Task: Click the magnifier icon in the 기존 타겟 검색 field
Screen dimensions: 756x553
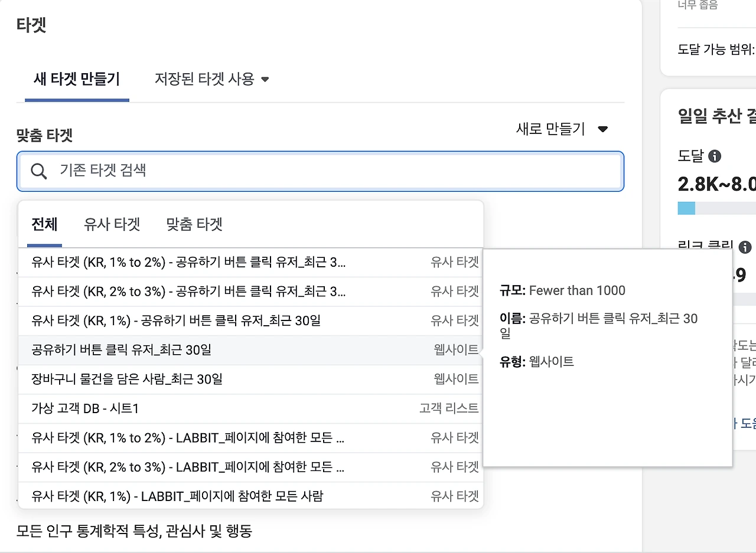Action: click(39, 171)
